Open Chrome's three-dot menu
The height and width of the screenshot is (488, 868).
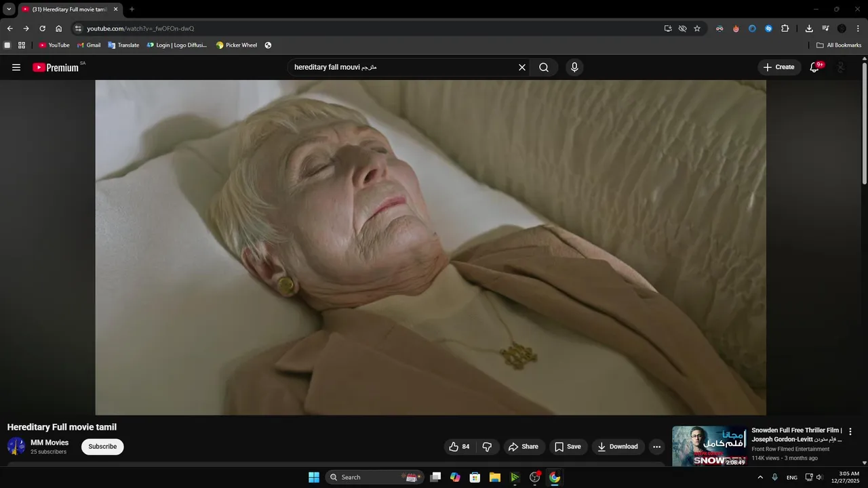(x=858, y=28)
